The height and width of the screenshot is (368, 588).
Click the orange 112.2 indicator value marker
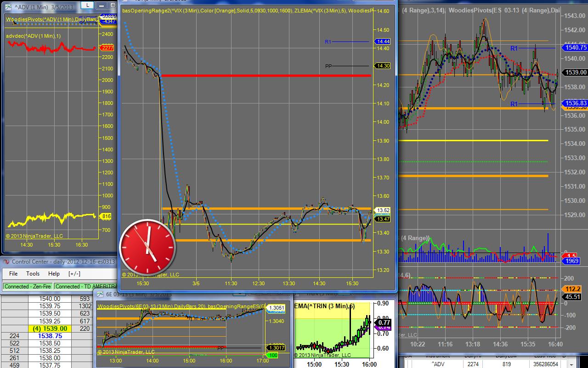[573, 289]
